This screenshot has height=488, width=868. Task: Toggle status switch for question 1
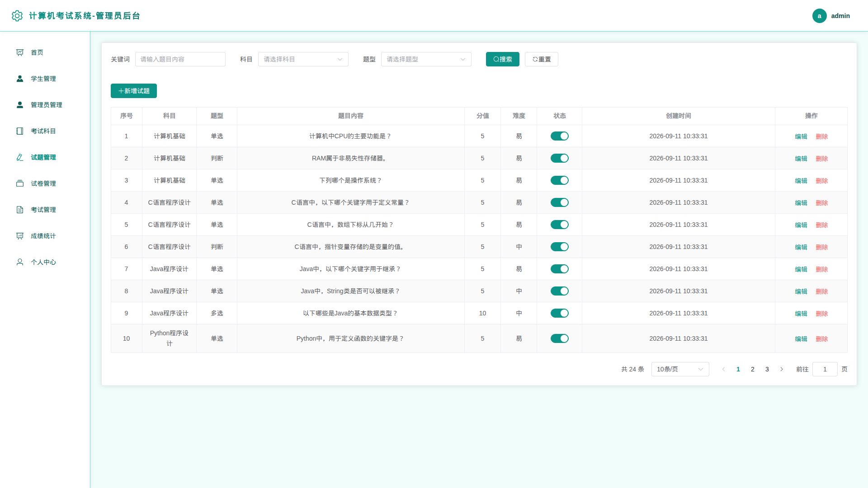click(x=559, y=136)
